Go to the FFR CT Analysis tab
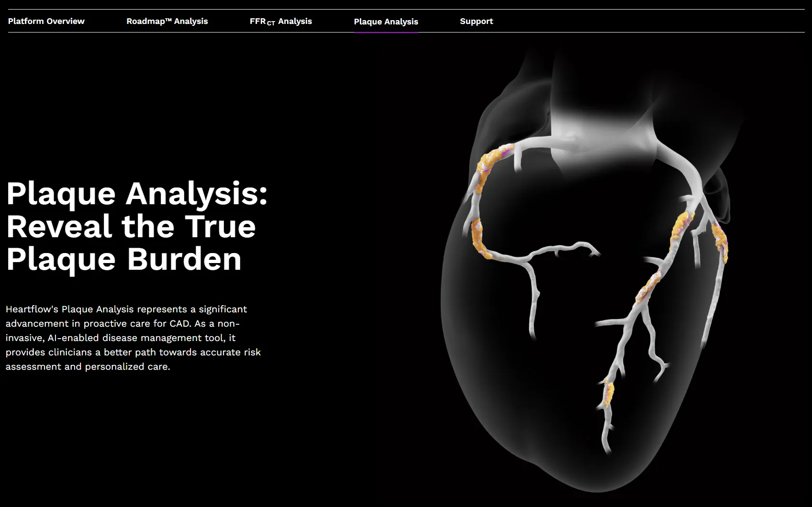This screenshot has height=507, width=812. point(280,21)
